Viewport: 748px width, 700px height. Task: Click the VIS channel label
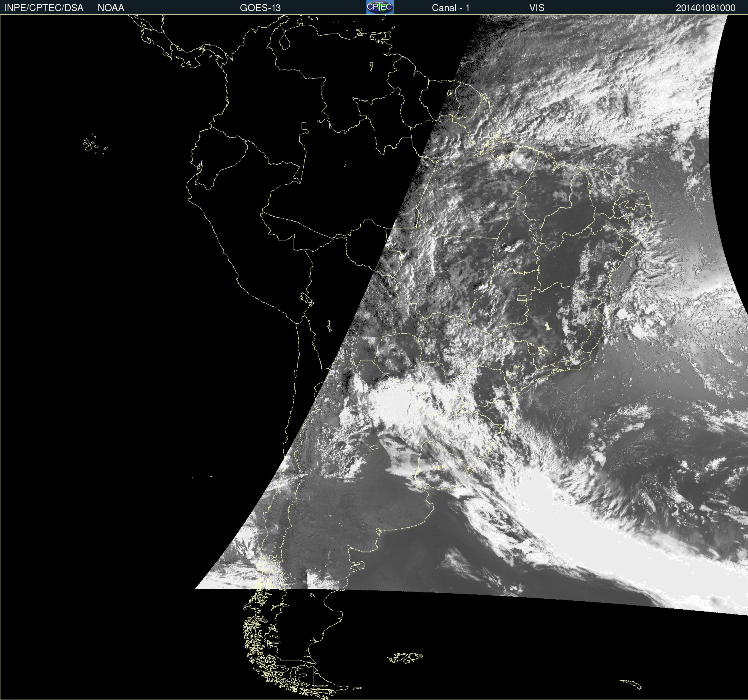tap(537, 8)
